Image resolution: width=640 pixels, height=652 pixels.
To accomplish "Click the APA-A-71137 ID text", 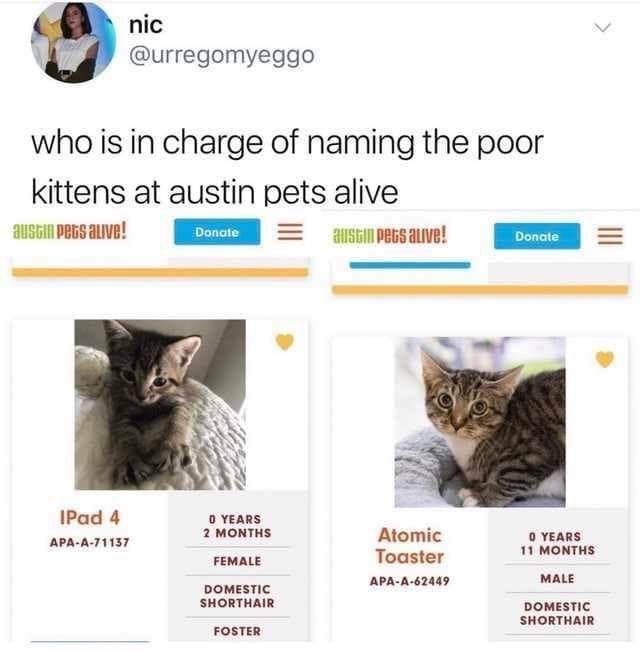I will 89,542.
